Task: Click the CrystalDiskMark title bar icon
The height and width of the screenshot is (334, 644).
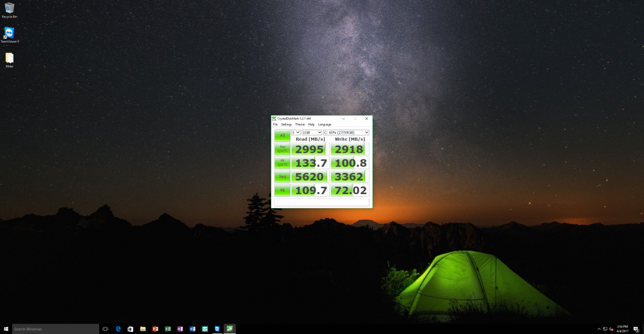Action: (x=274, y=119)
